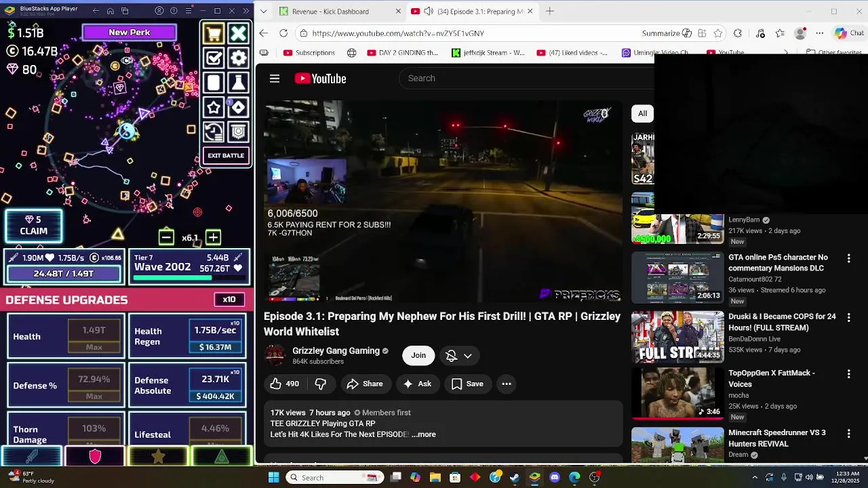Close the game menu with green X
This screenshot has height=488, width=868.
coord(239,33)
